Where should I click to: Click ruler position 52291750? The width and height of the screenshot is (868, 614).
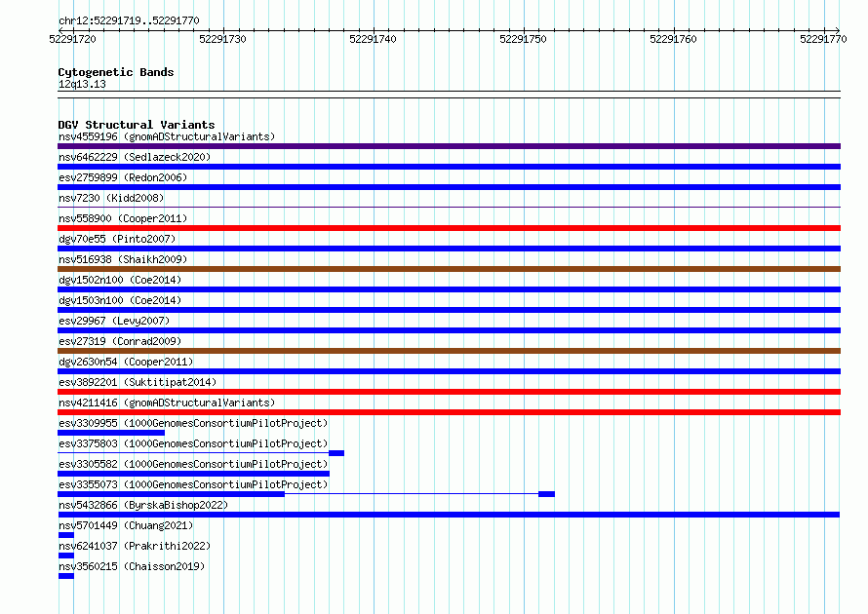523,39
